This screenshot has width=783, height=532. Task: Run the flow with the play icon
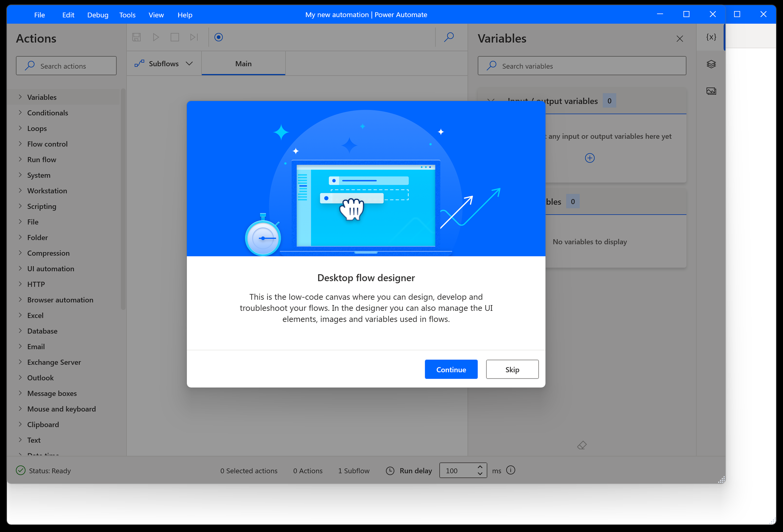156,37
